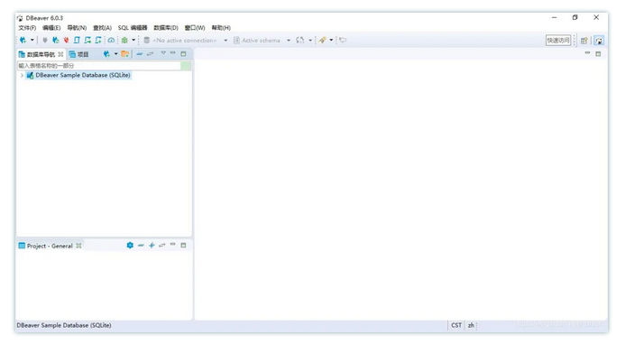Viewport: 644px width, 354px height.
Task: Click the new connection plug icon in main toolbar
Action: pos(23,41)
